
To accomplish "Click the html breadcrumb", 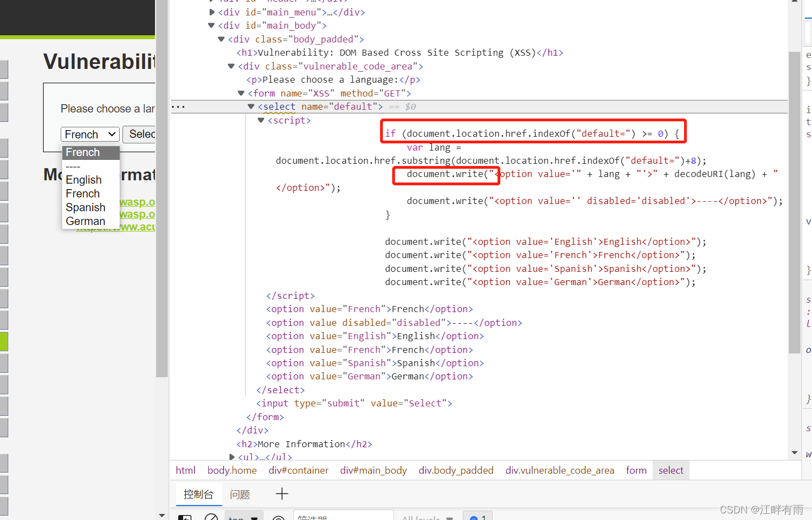I will [186, 470].
